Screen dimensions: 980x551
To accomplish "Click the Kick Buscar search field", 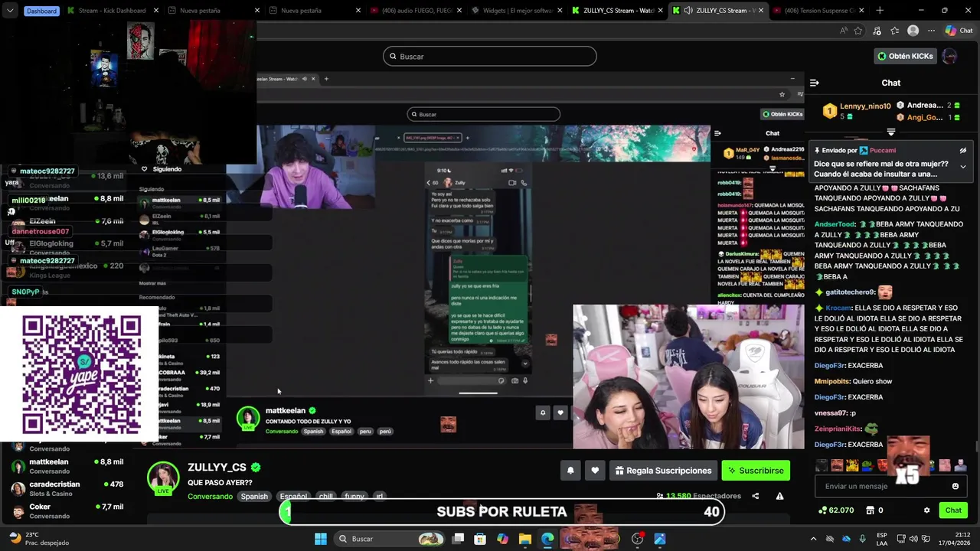I will 490,56.
